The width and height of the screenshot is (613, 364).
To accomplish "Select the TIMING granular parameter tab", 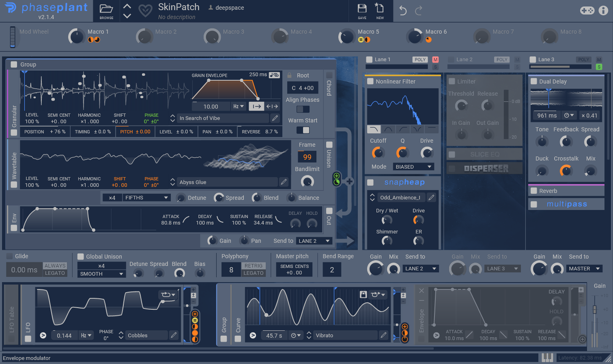I will tap(93, 132).
